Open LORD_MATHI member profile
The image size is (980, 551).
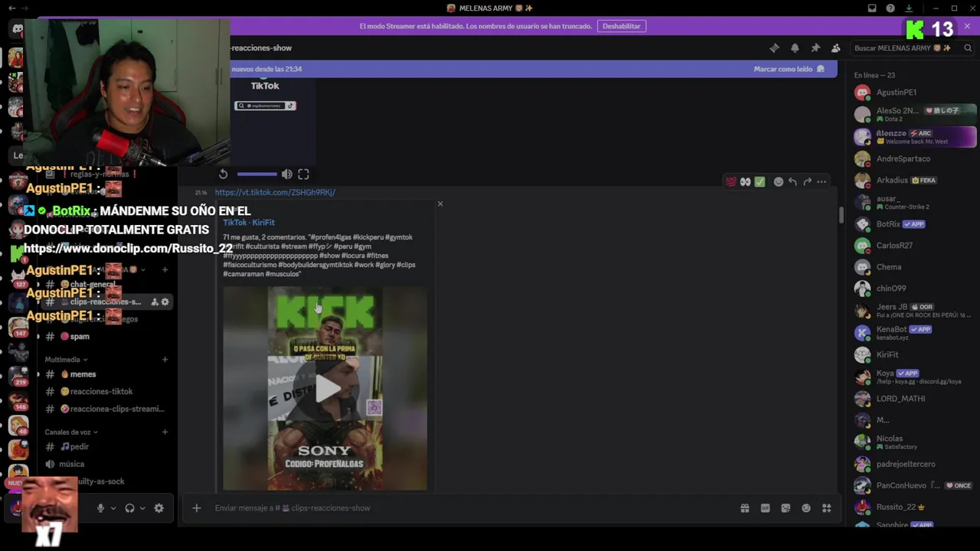point(915,399)
